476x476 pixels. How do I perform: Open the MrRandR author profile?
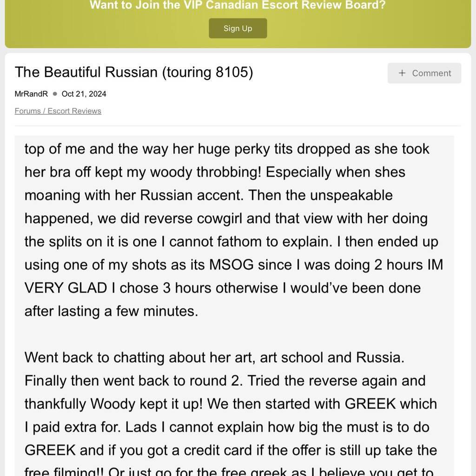(x=31, y=93)
